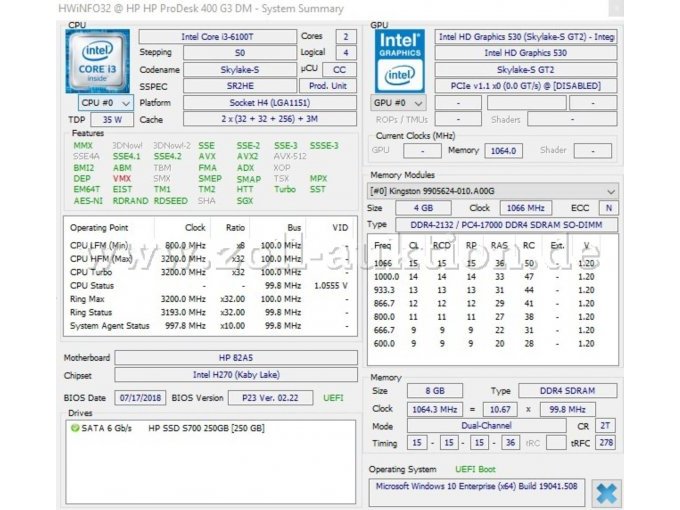Click the memory module size 4 GB

(x=423, y=208)
